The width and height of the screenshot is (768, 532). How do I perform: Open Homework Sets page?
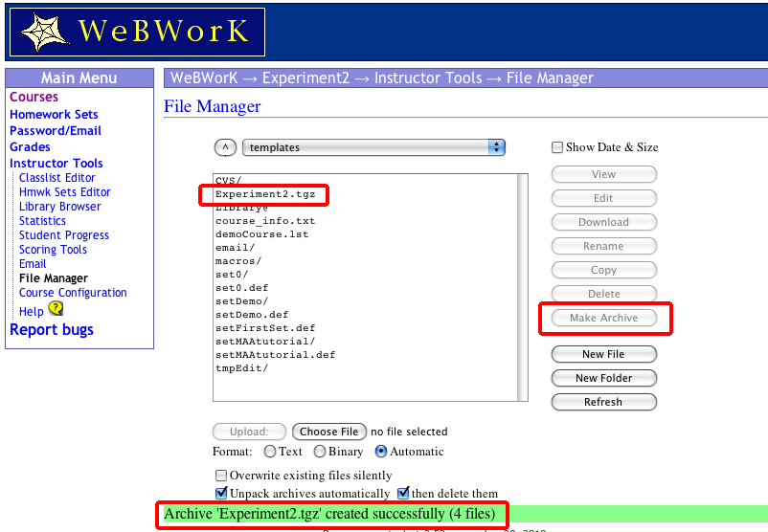tap(54, 114)
